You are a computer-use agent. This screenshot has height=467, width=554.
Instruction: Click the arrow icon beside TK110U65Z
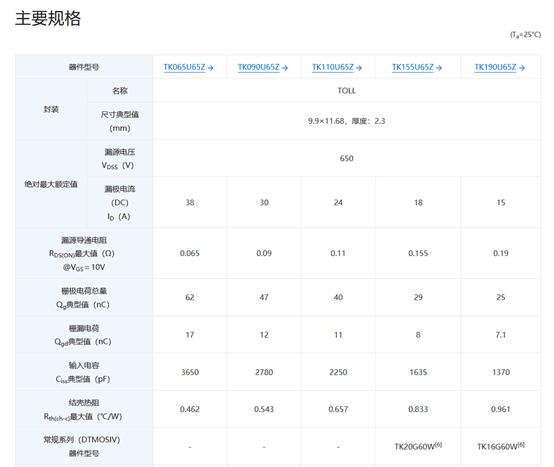click(x=359, y=68)
